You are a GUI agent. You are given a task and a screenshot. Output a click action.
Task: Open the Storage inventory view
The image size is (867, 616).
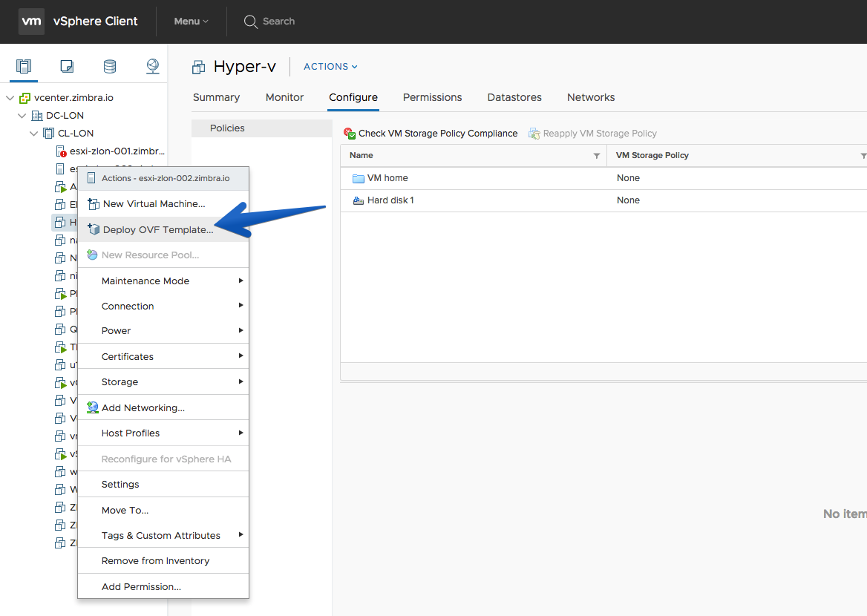(x=110, y=66)
